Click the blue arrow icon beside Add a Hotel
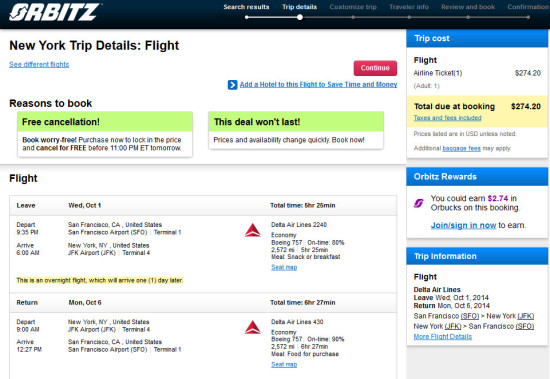550x379 pixels. pyautogui.click(x=232, y=85)
